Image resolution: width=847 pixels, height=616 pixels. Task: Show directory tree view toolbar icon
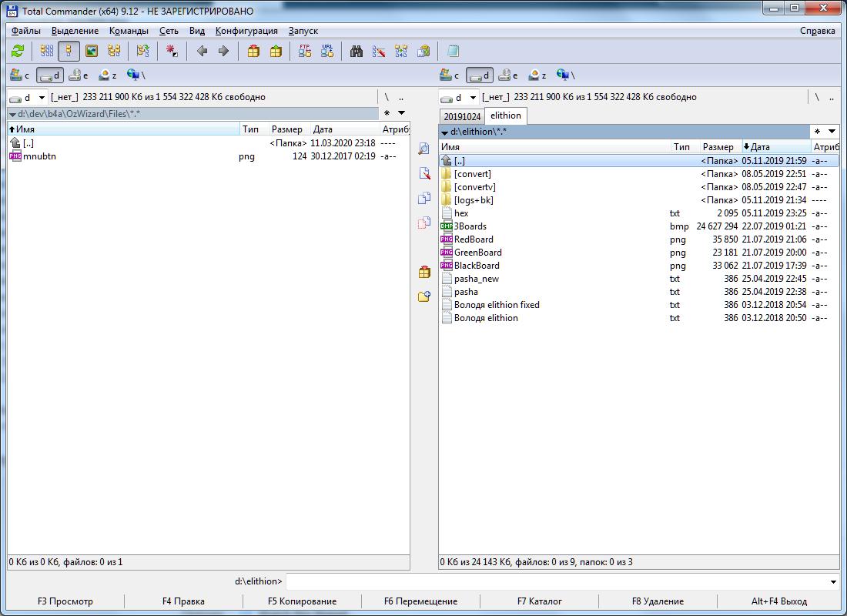point(113,52)
